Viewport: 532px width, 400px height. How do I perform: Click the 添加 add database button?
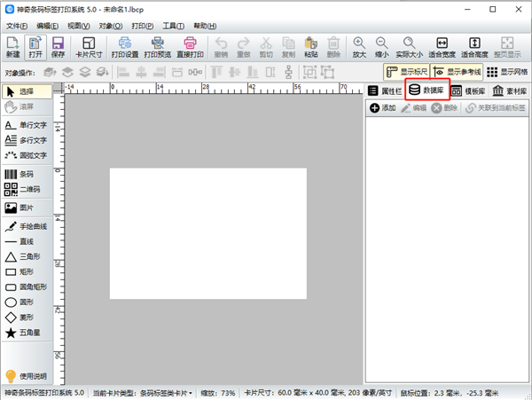(383, 108)
